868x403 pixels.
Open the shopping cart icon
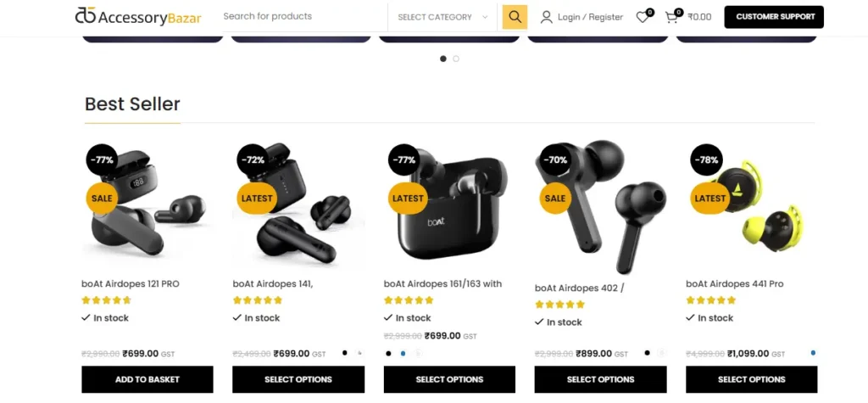pyautogui.click(x=671, y=17)
